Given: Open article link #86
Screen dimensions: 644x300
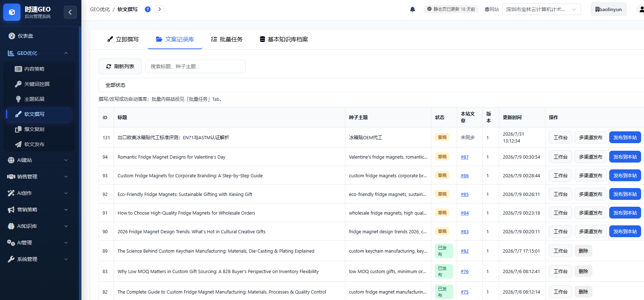Looking at the screenshot, I should click(x=465, y=175).
